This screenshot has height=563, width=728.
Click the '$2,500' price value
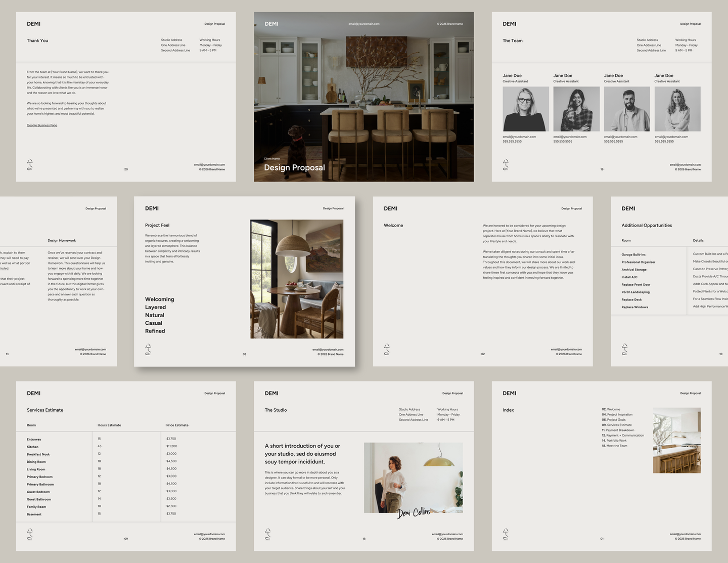171,506
